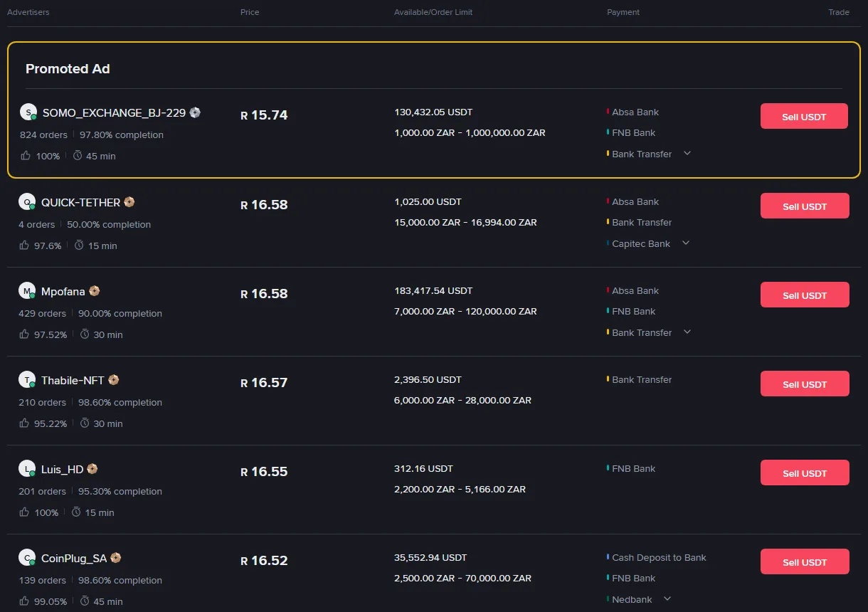Expand payment methods for Mpofana

coord(687,332)
